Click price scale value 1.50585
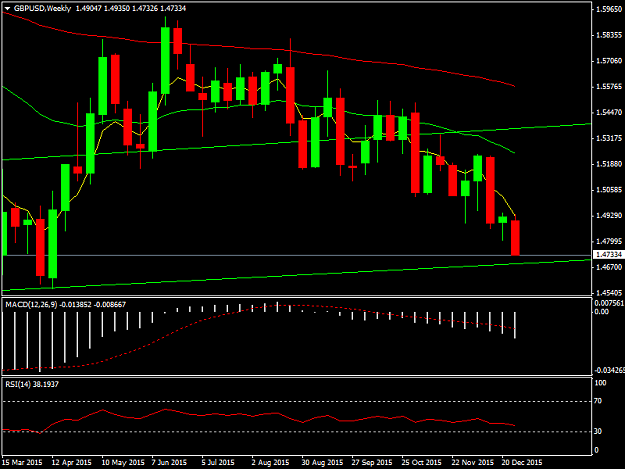 [x=609, y=190]
